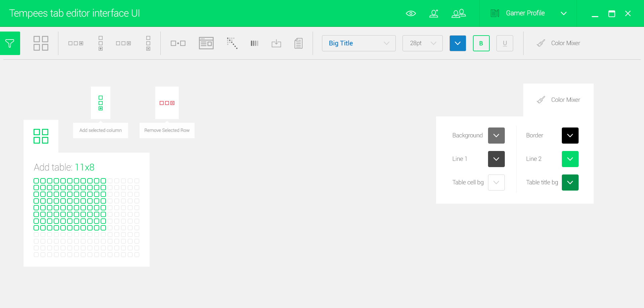Click the download import icon in toolbar

pyautogui.click(x=276, y=43)
